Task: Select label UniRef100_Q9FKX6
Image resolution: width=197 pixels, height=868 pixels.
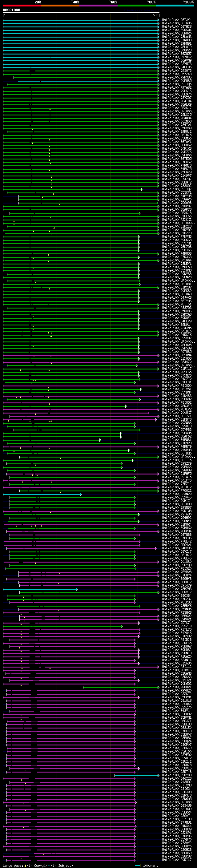Action: (177, 467)
